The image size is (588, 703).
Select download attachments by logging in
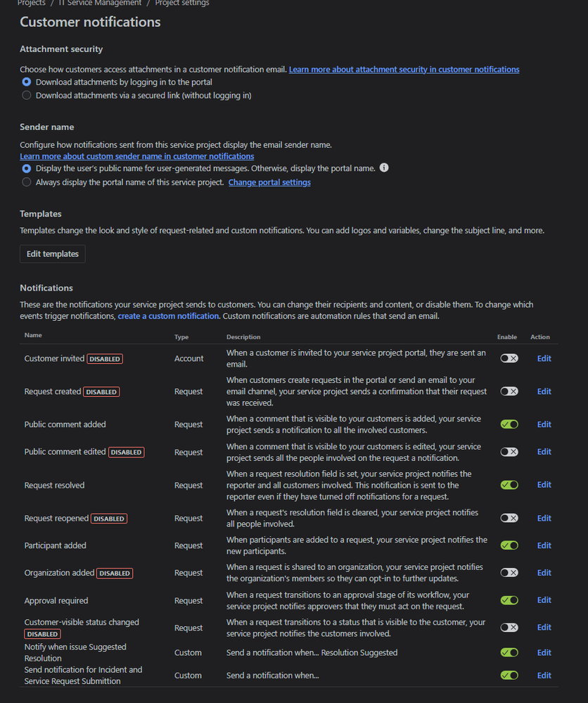point(26,82)
